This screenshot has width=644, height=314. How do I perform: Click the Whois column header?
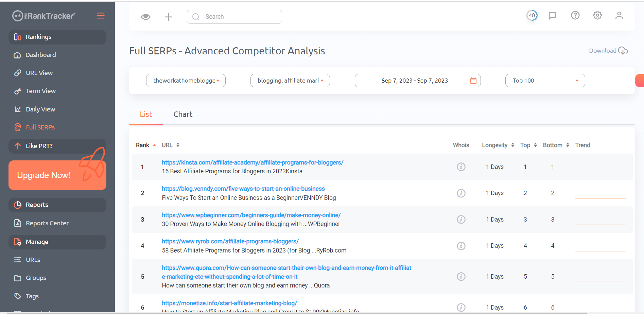(x=461, y=145)
